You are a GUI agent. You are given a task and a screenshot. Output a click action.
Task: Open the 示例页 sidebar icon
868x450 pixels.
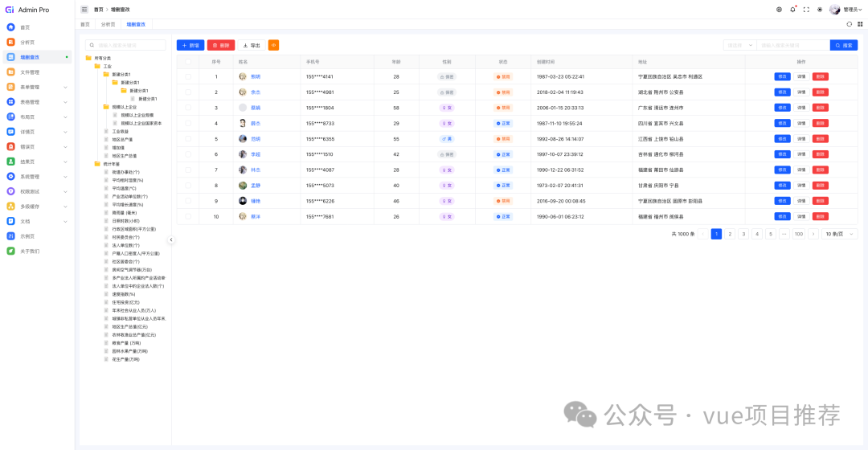[10, 236]
